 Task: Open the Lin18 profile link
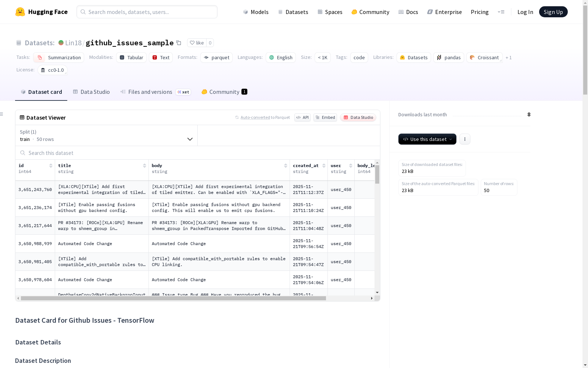pyautogui.click(x=73, y=43)
